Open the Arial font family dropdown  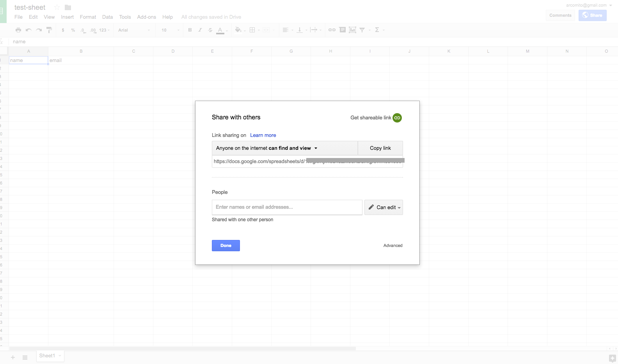point(134,30)
